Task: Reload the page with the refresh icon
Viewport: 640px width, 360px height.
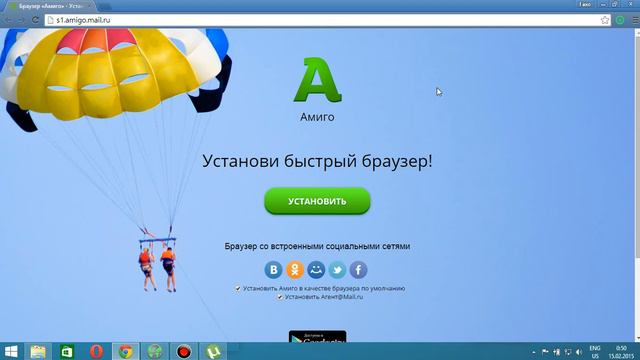Action: pos(36,20)
